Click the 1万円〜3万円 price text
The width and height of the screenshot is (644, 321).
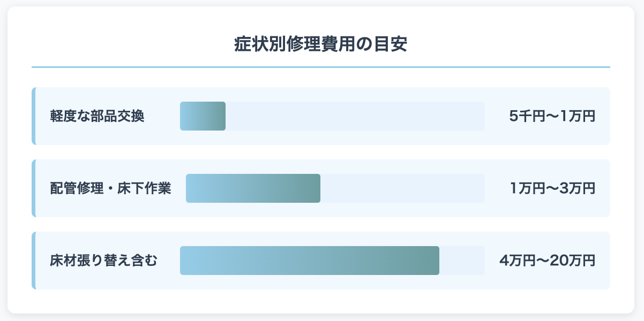pyautogui.click(x=552, y=188)
